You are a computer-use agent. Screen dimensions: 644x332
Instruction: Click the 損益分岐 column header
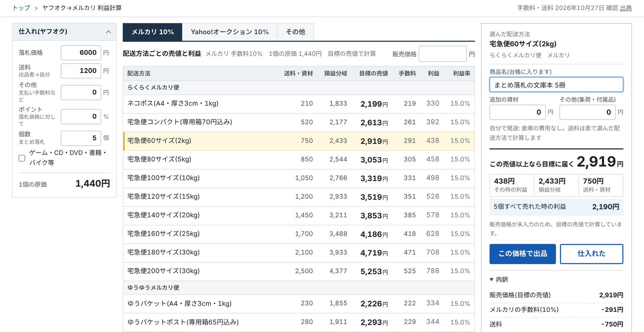click(336, 73)
